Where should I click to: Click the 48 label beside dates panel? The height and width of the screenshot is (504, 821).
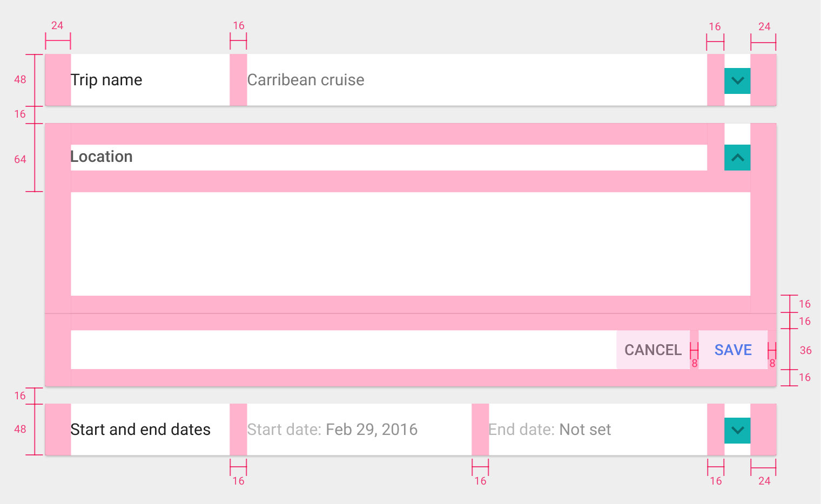(x=20, y=430)
